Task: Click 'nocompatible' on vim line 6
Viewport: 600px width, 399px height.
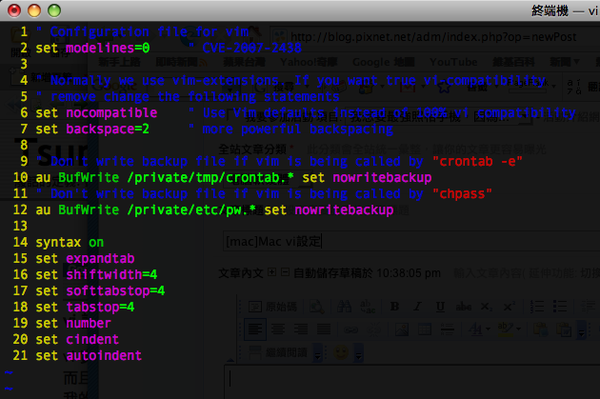Action: pyautogui.click(x=111, y=113)
